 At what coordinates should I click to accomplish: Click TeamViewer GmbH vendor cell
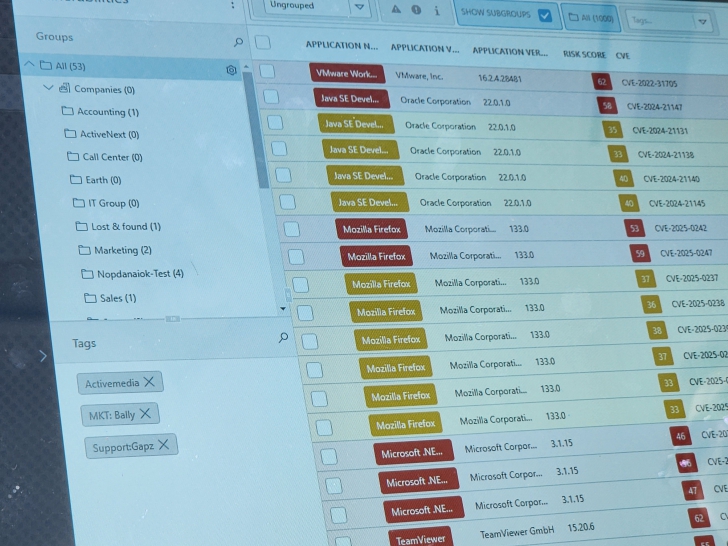pyautogui.click(x=517, y=533)
